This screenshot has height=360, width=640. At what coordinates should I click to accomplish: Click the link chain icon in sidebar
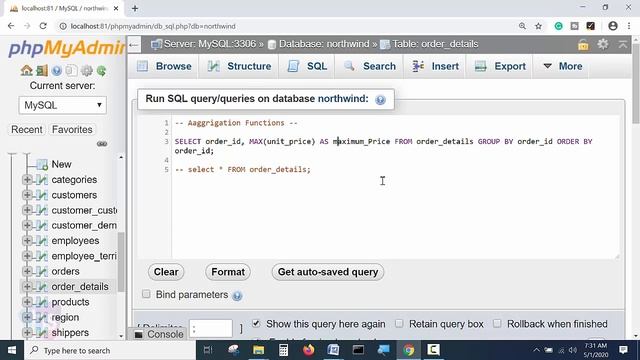pos(102,144)
